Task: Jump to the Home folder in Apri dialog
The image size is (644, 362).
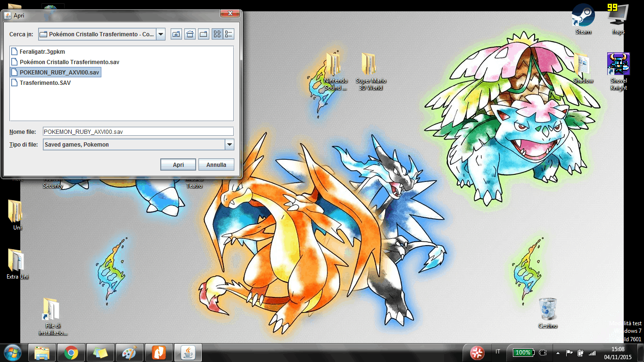Action: click(x=190, y=34)
